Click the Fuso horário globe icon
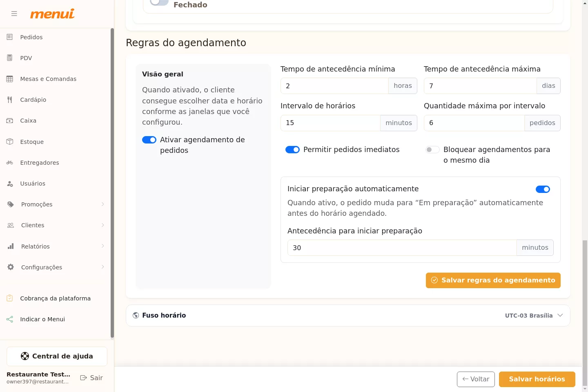The image size is (588, 392). pyautogui.click(x=136, y=316)
